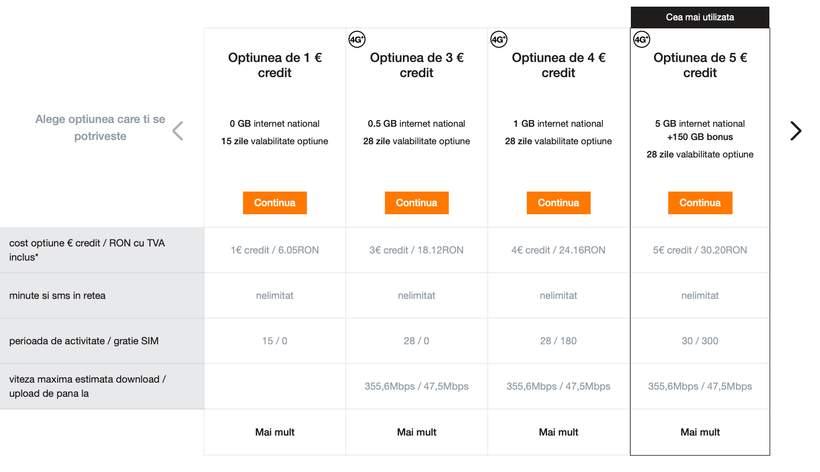
Task: Select the Optiunea de 4 € credit heading
Action: 558,65
